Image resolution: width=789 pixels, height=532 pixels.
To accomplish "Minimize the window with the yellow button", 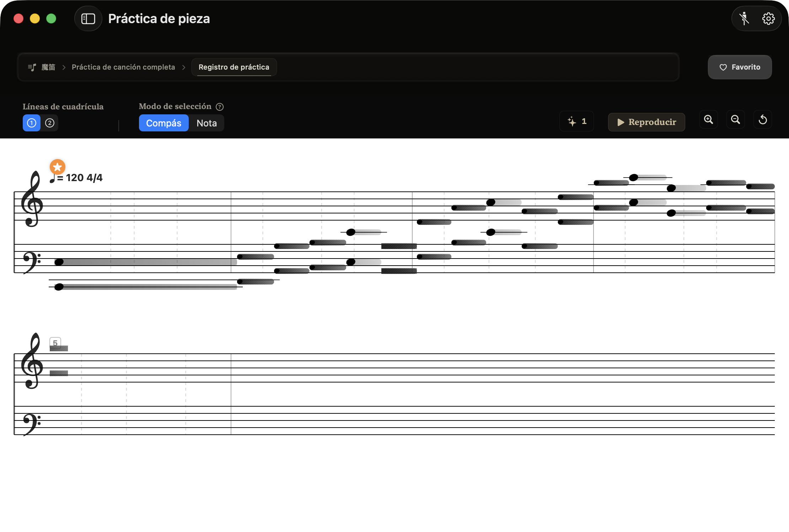I will pos(35,18).
